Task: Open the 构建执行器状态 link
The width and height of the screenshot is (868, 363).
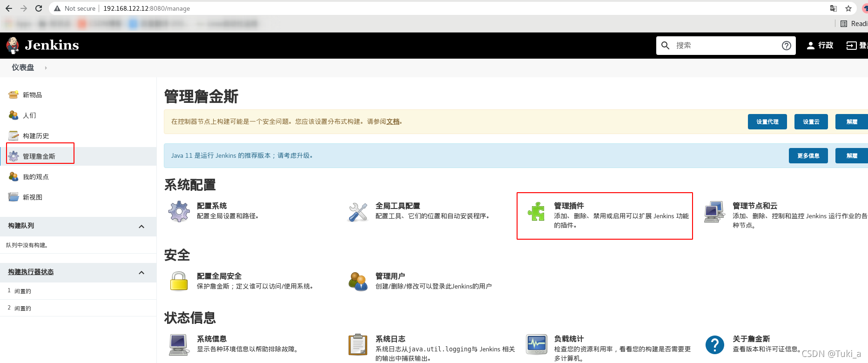Action: click(x=31, y=272)
